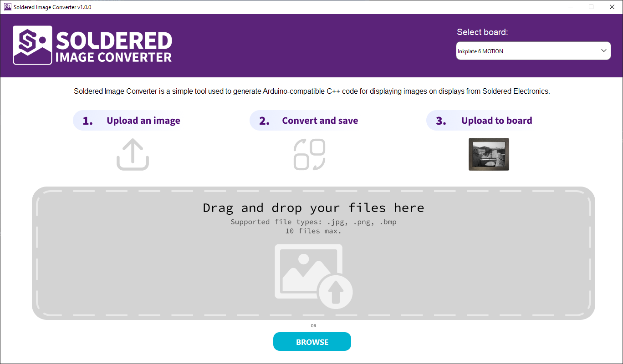Image resolution: width=623 pixels, height=364 pixels.
Task: Open the Select board dropdown chevron
Action: 604,51
